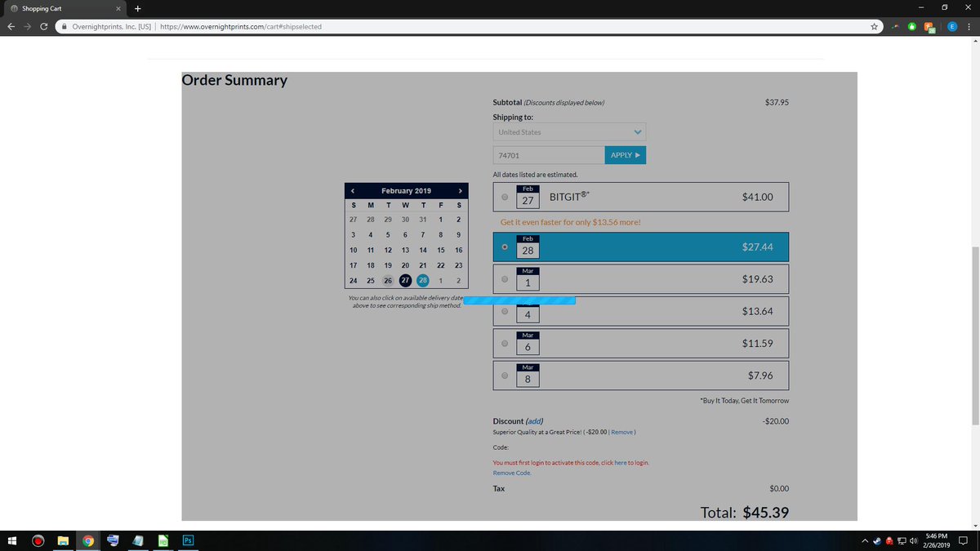Pick February 27 on the calendar
Image resolution: width=980 pixels, height=551 pixels.
click(x=405, y=280)
